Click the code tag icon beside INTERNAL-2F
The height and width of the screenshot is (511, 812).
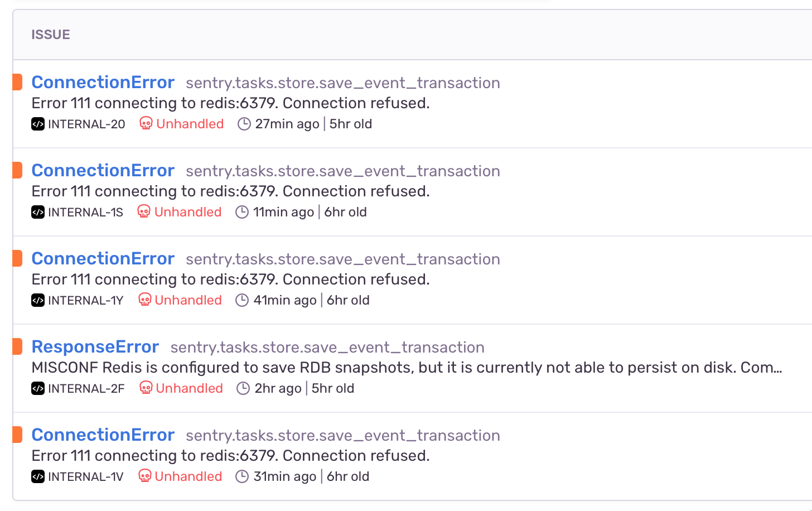[x=37, y=388]
